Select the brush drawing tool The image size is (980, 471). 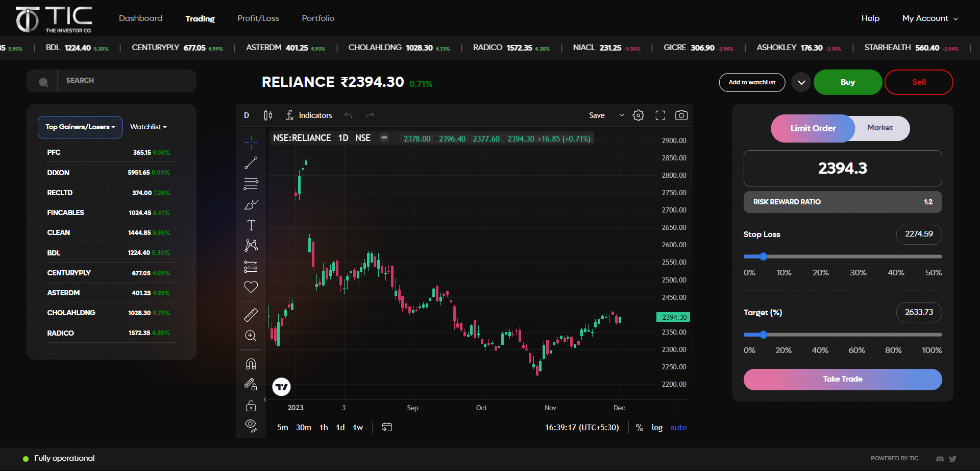point(251,205)
